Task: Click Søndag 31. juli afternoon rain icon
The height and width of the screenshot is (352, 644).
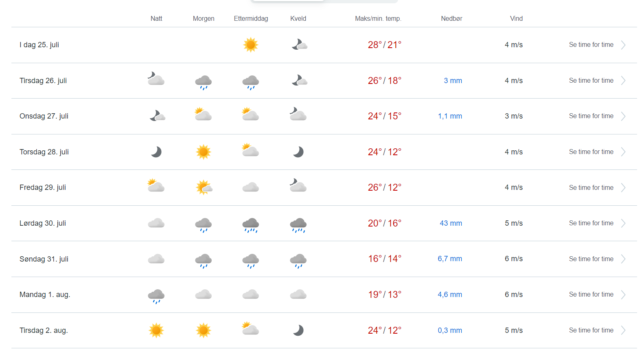Action: (x=251, y=260)
